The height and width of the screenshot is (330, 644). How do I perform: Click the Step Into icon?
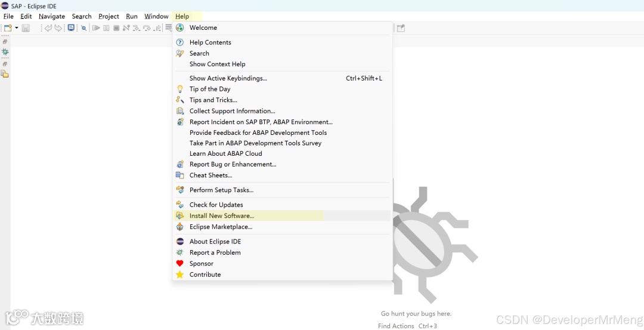point(137,28)
